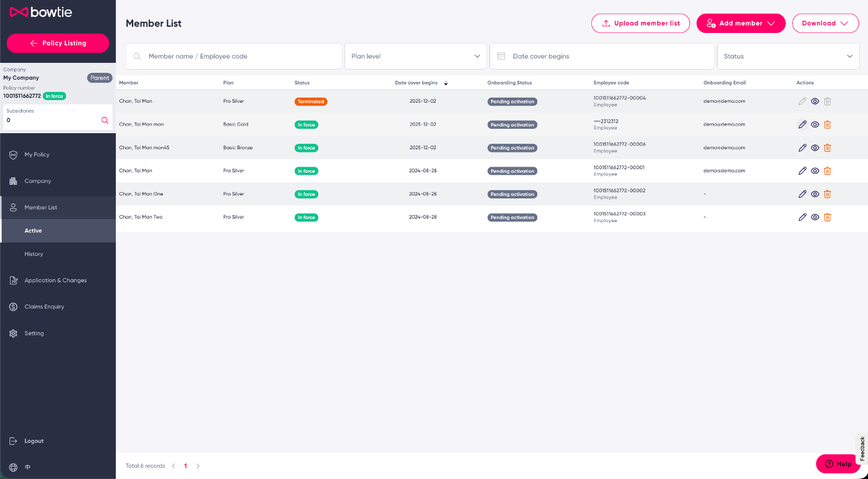Open Claims Enquiry in sidebar
Screen dimensions: 868x479
pyautogui.click(x=44, y=307)
